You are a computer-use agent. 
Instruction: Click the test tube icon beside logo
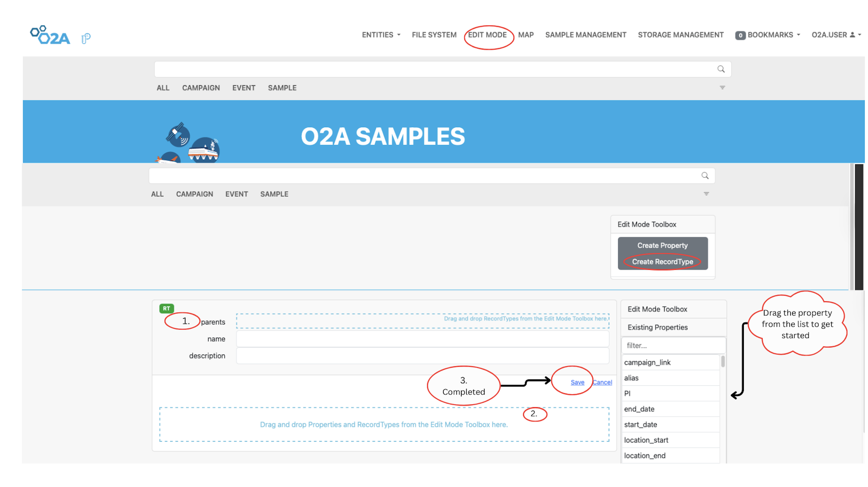(86, 38)
